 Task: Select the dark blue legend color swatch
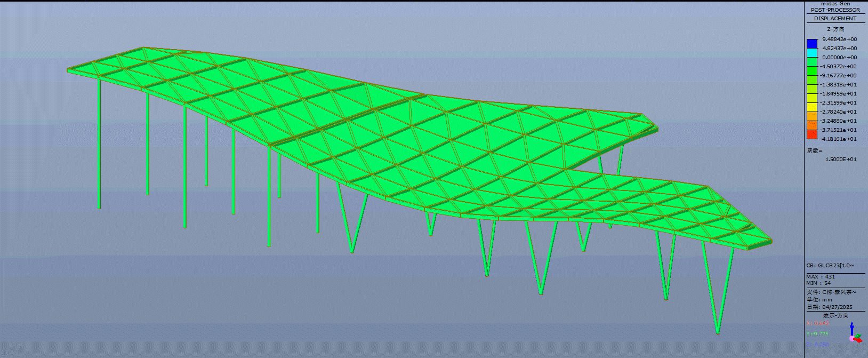tap(811, 43)
